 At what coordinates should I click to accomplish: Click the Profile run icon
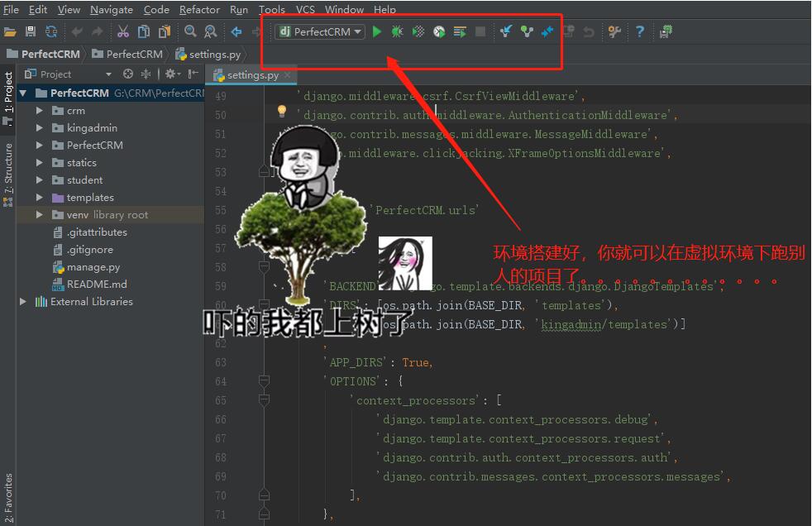[438, 31]
